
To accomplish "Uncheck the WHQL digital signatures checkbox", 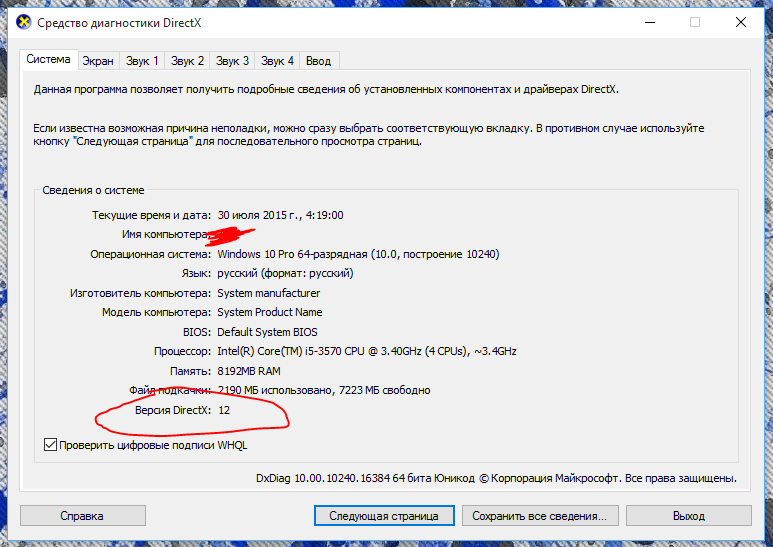I will pos(51,445).
